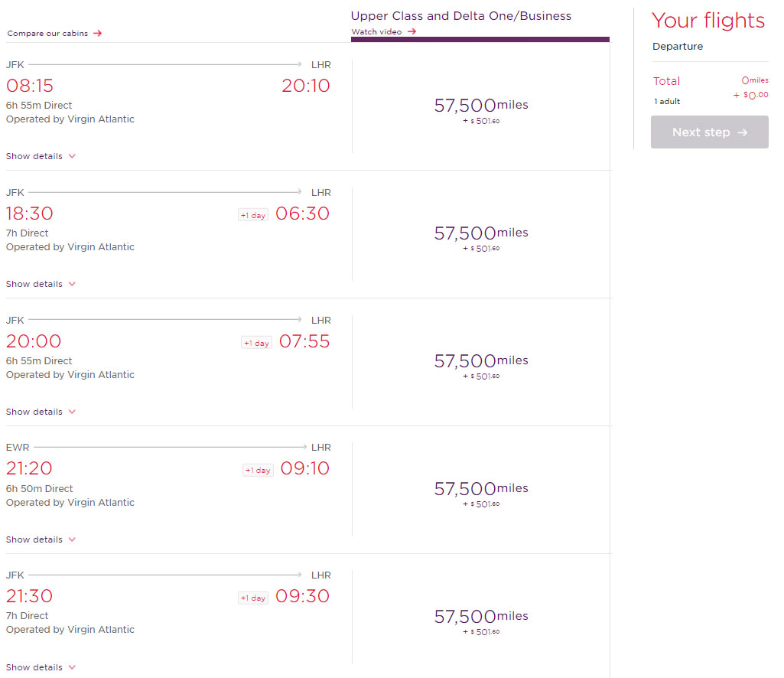
Task: Click the +1 day badge on the 21:30 flight
Action: tap(253, 598)
